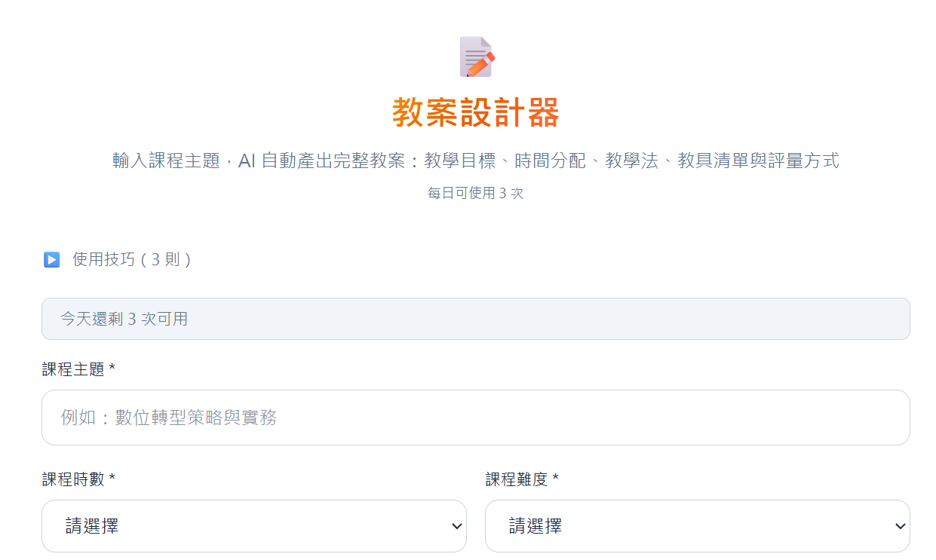Click the 課程難度 field label
This screenshot has width=936, height=560.
(517, 479)
